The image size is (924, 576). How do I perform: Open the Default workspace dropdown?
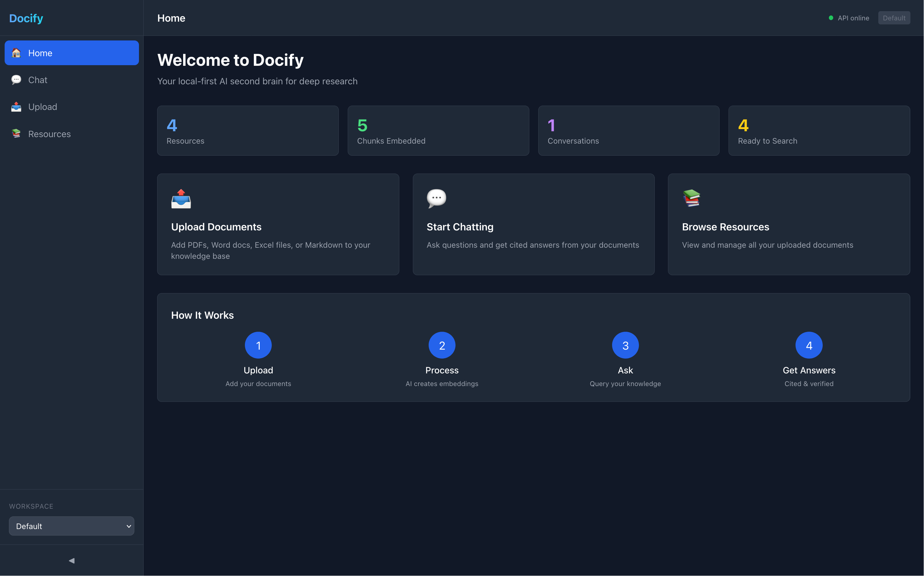point(71,526)
